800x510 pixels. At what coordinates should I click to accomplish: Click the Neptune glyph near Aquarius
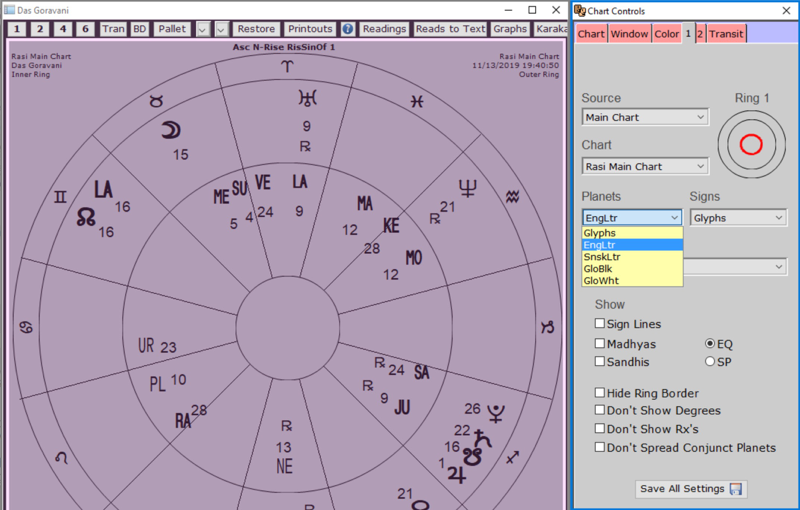(x=467, y=187)
